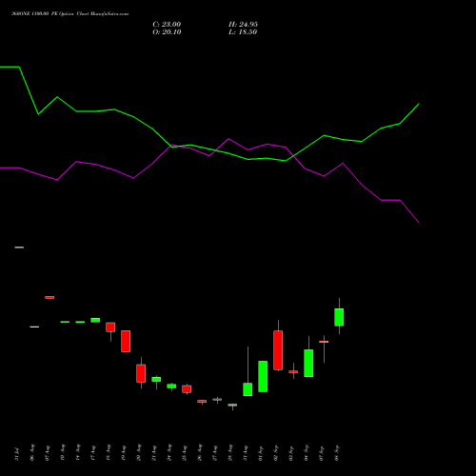Viewport: 476px width, 476px height.
Task: Select the high value H: 24.95
Action: 243,25
